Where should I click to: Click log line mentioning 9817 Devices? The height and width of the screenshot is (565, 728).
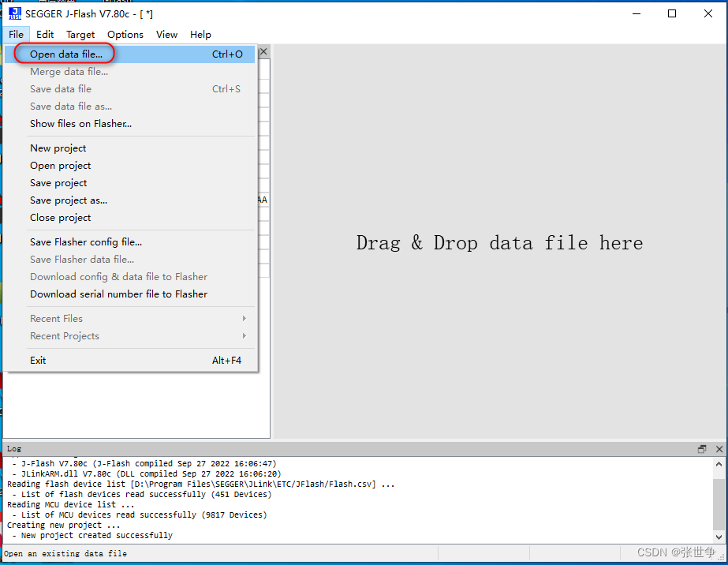[140, 514]
